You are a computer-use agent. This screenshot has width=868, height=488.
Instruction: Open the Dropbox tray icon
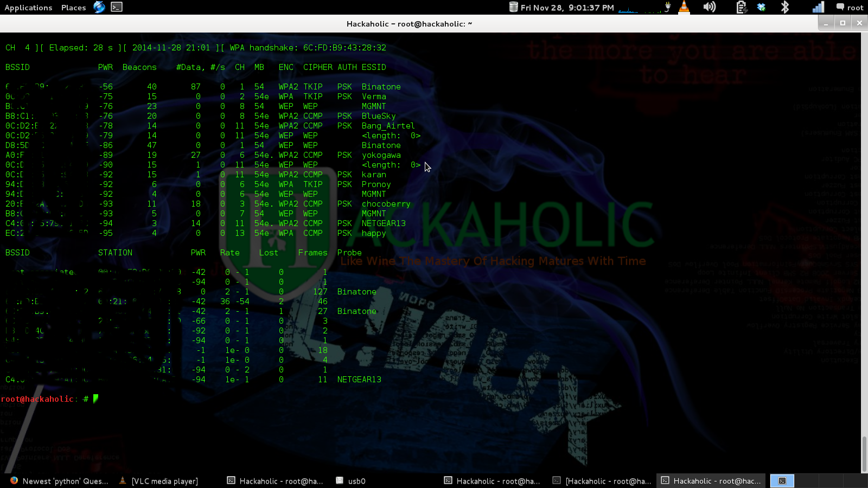pyautogui.click(x=761, y=7)
